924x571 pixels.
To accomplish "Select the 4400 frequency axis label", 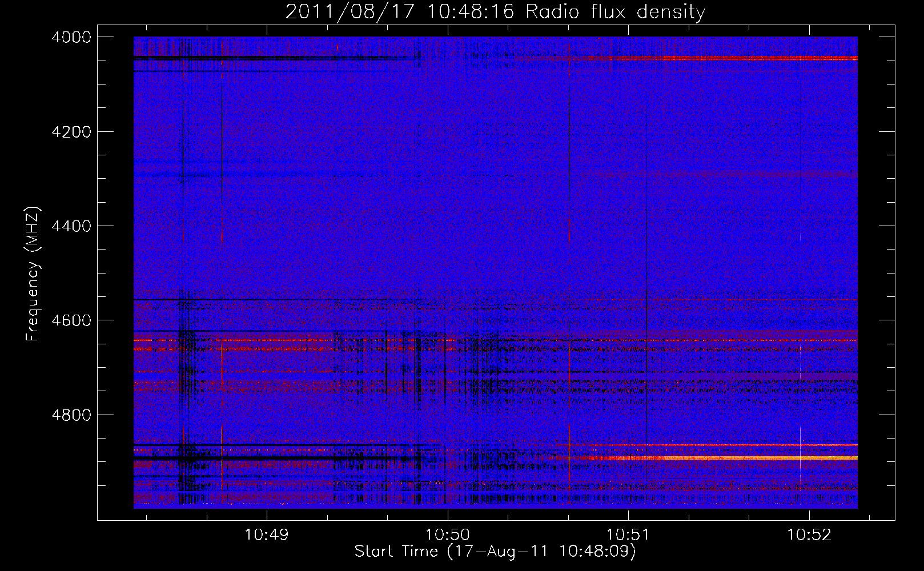I will point(71,226).
